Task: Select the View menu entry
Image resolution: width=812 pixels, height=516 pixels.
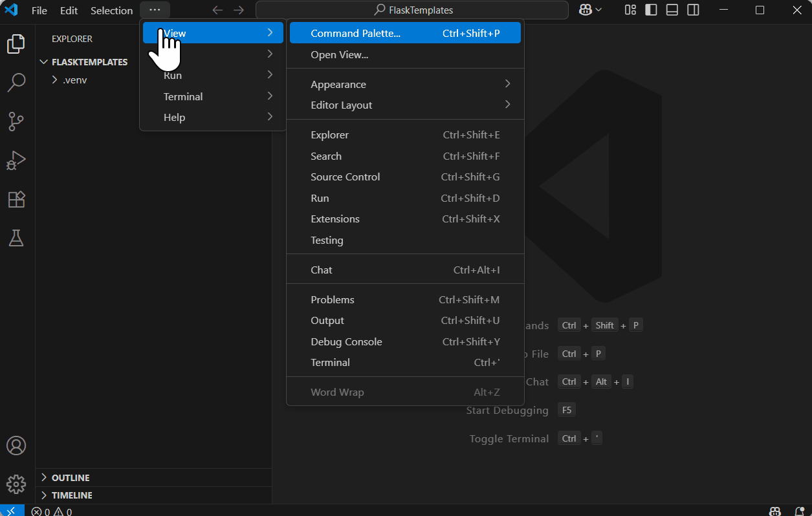Action: coord(213,33)
